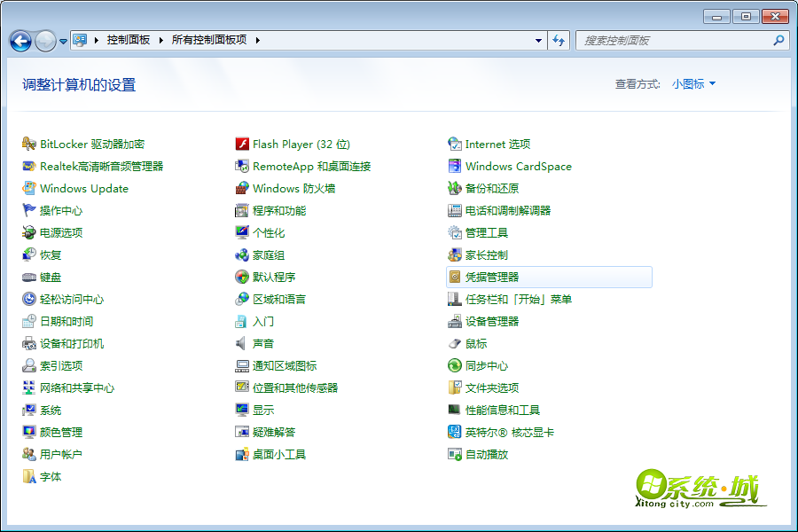The height and width of the screenshot is (532, 798).
Task: Click the 搜索控制面板 search field
Action: pyautogui.click(x=674, y=40)
